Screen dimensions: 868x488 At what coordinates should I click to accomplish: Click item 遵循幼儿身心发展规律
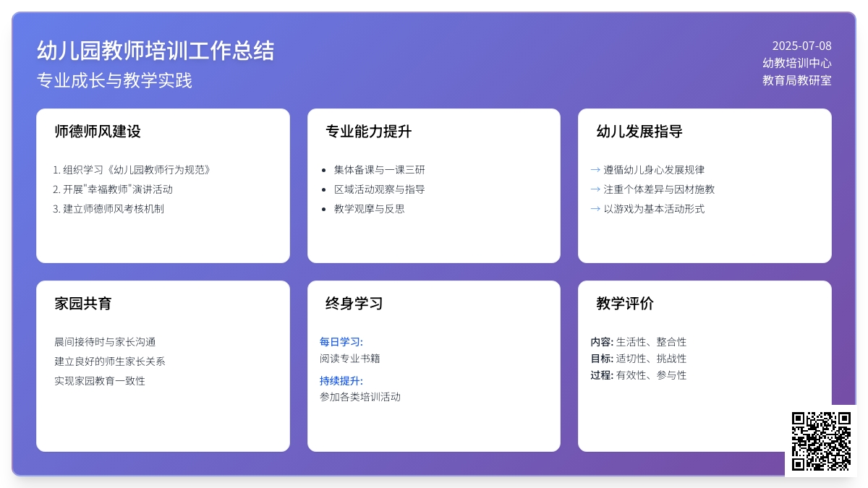coord(654,170)
